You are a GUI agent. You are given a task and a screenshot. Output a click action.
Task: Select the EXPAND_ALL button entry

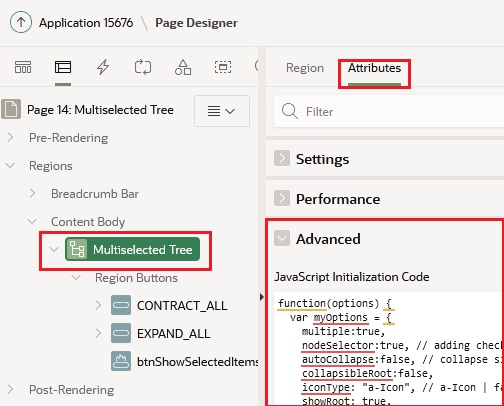[174, 334]
